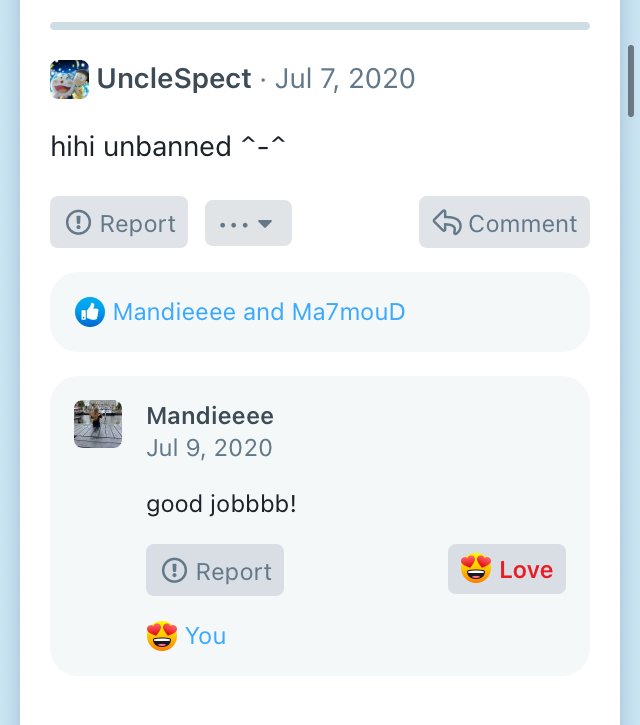Click the Jul 9, 2020 comment date
The height and width of the screenshot is (725, 640).
point(209,448)
